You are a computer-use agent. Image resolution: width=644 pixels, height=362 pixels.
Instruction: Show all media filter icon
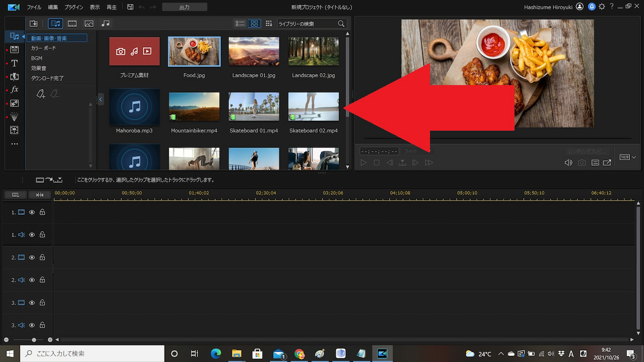pos(55,24)
